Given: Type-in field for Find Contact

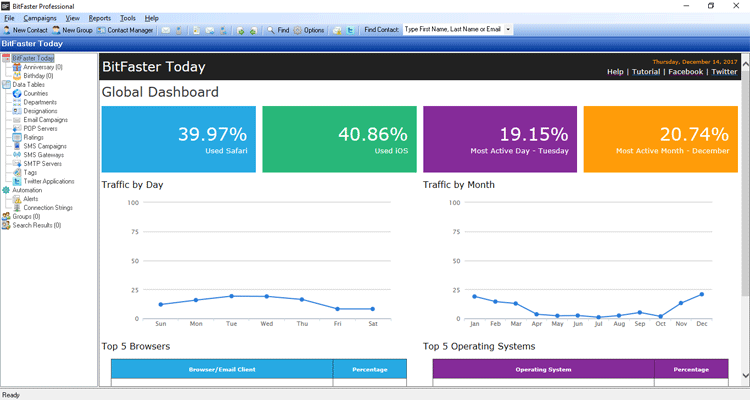Looking at the screenshot, I should (x=453, y=29).
